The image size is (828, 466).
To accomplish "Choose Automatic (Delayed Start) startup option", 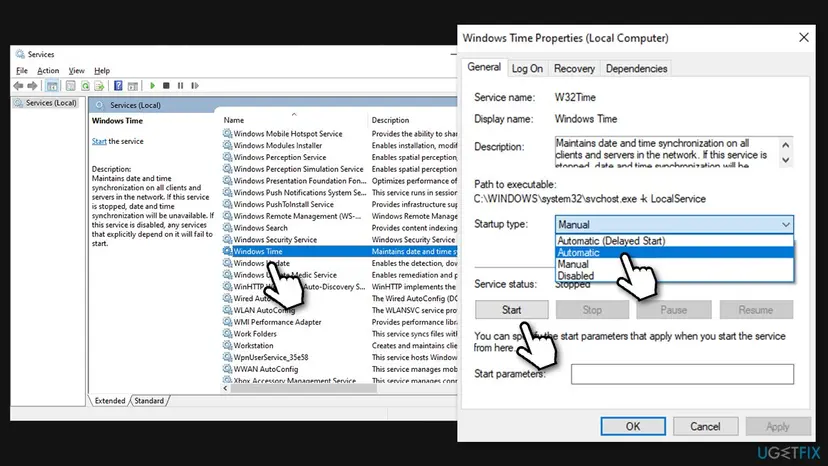I will (674, 241).
